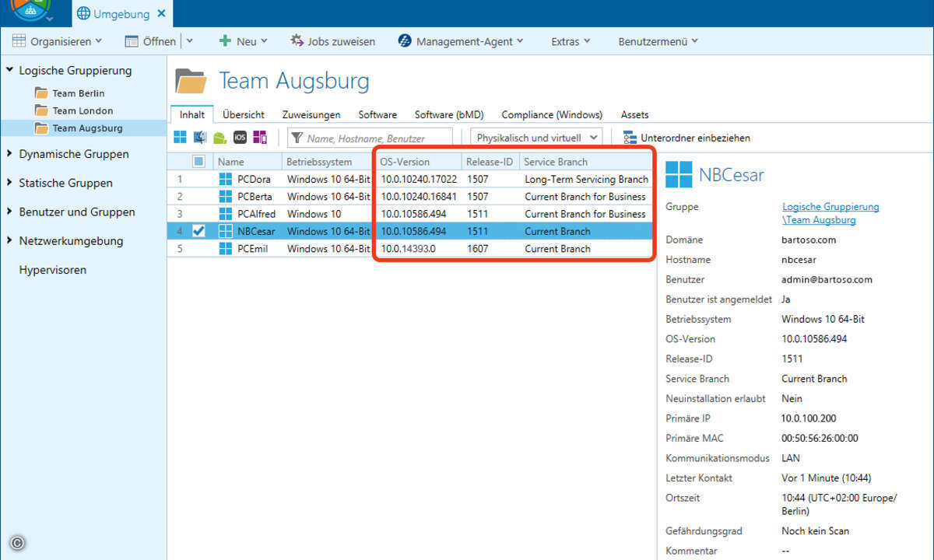934x560 pixels.
Task: Select the PCBerta row name
Action: (255, 196)
